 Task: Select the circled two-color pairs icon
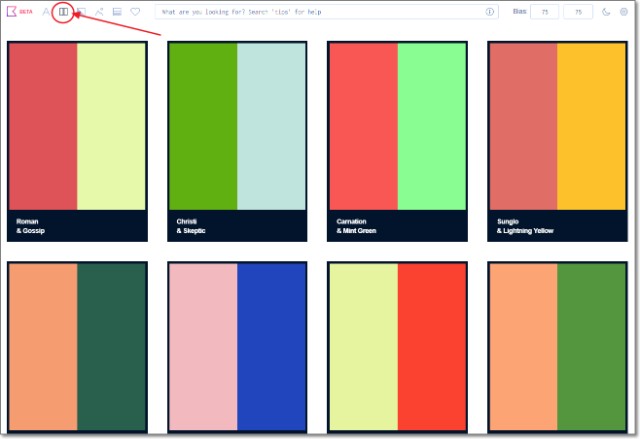tap(63, 12)
